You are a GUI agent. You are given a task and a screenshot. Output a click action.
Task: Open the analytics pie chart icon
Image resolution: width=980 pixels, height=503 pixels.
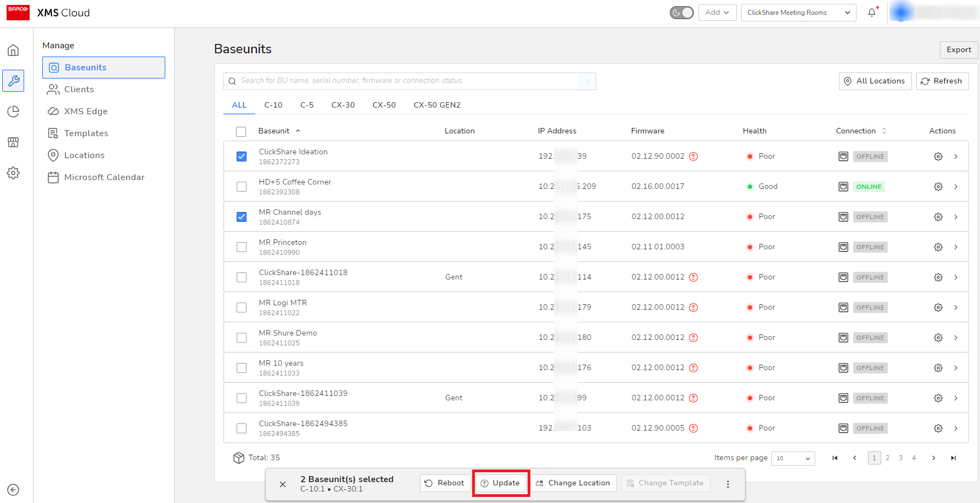point(13,111)
